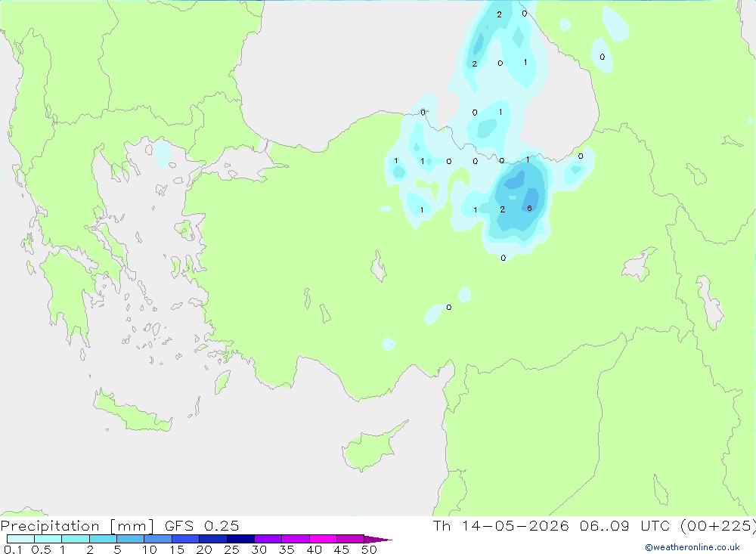The height and width of the screenshot is (554, 756).
Task: Click the "0.5" legend scale label
Action: 41,549
